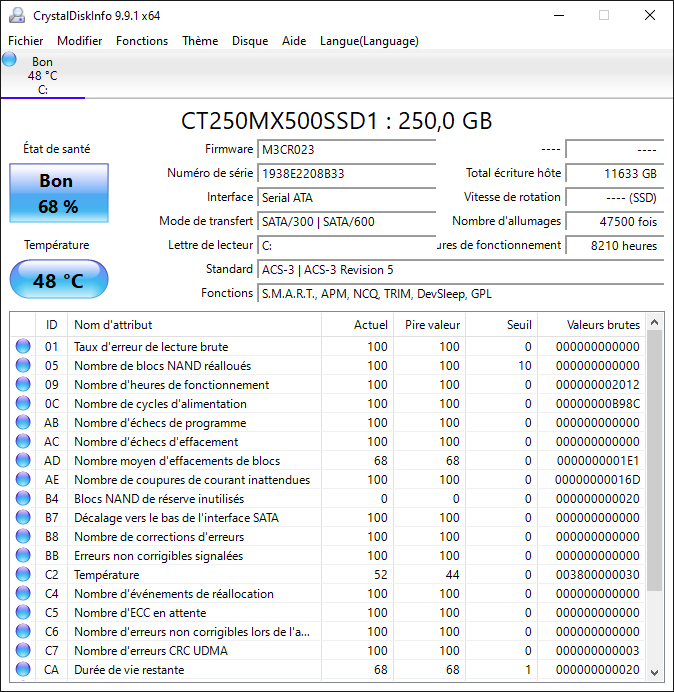Click raw value 003800000030 in Température row
Image resolution: width=674 pixels, height=692 pixels.
[597, 575]
